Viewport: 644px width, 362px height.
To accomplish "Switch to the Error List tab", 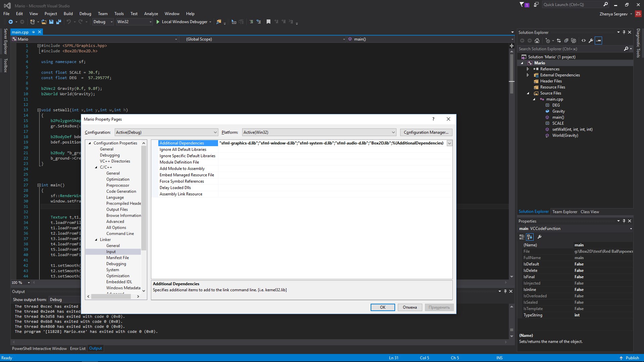I will [x=78, y=349].
